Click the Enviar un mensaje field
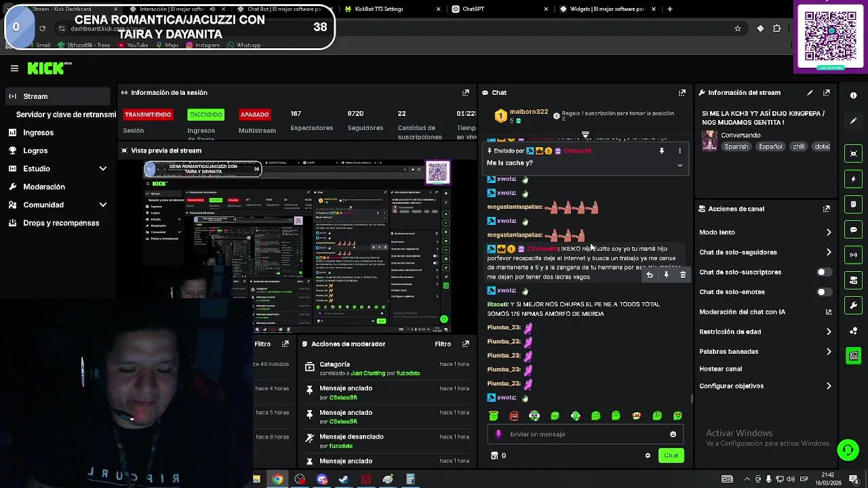The height and width of the screenshot is (488, 868). (585, 434)
